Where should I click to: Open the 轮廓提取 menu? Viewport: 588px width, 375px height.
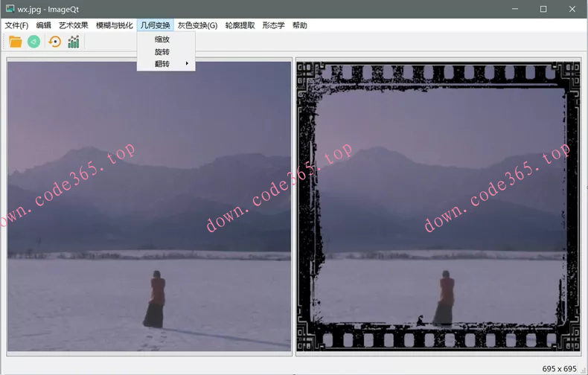[240, 25]
